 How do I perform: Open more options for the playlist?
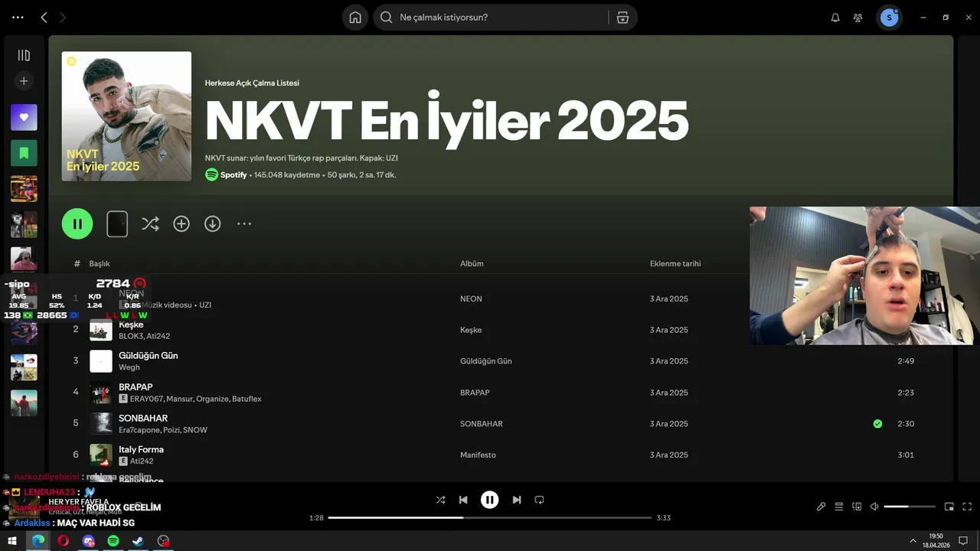244,223
